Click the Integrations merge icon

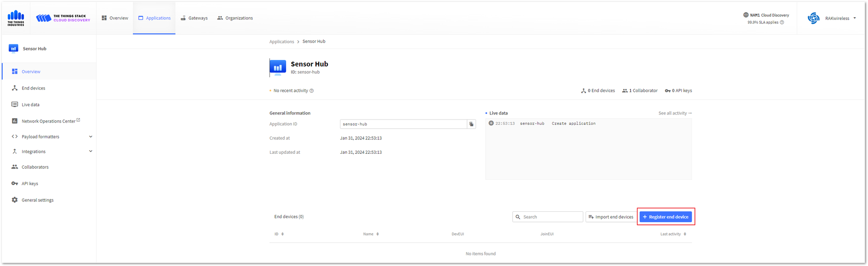(x=14, y=152)
